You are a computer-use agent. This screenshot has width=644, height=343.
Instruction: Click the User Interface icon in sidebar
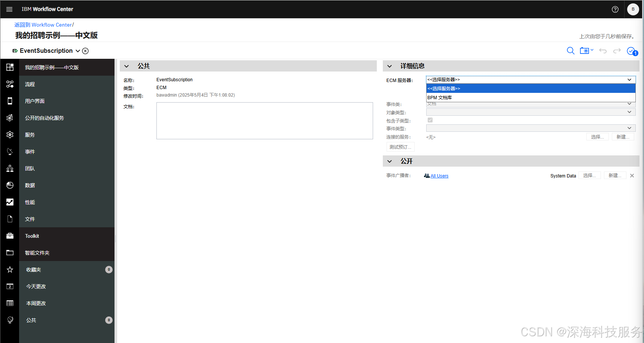(10, 101)
